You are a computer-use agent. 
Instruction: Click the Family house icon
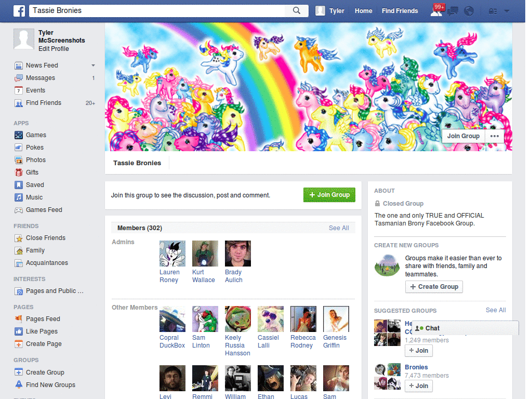(19, 251)
